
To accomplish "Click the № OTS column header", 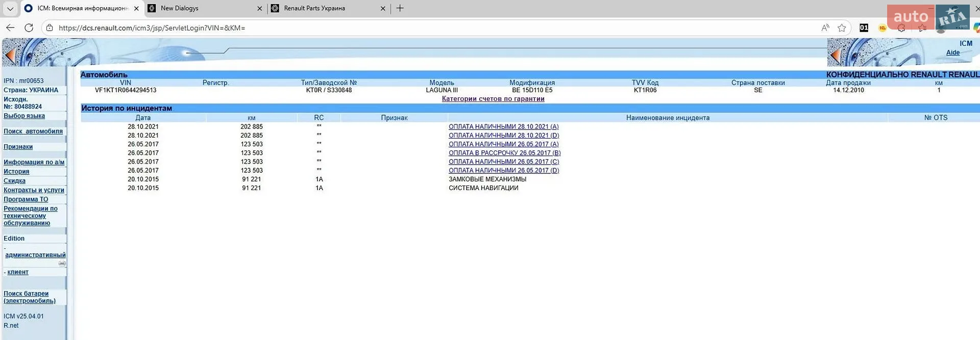I will coord(936,118).
